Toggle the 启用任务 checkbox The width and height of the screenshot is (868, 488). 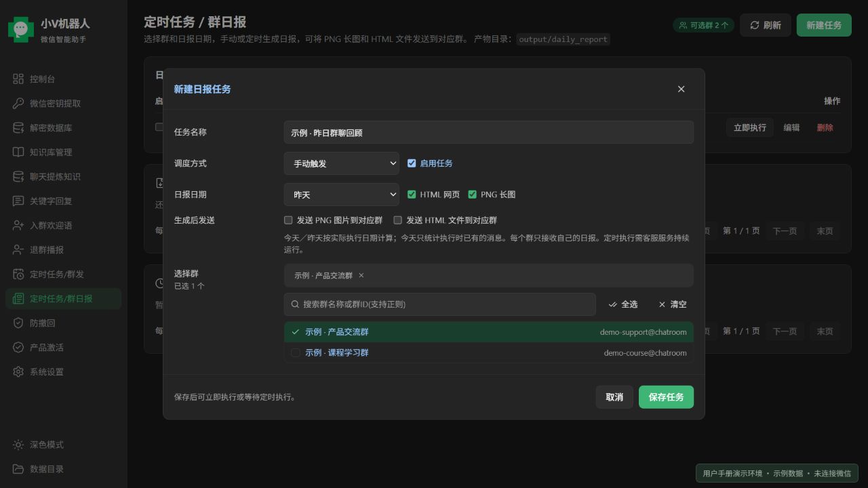[412, 163]
